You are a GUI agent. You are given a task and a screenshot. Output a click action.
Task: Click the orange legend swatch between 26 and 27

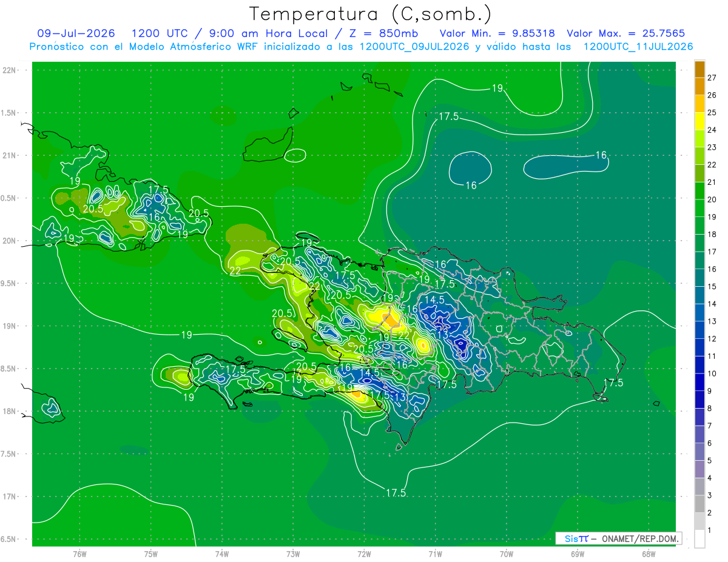[699, 86]
